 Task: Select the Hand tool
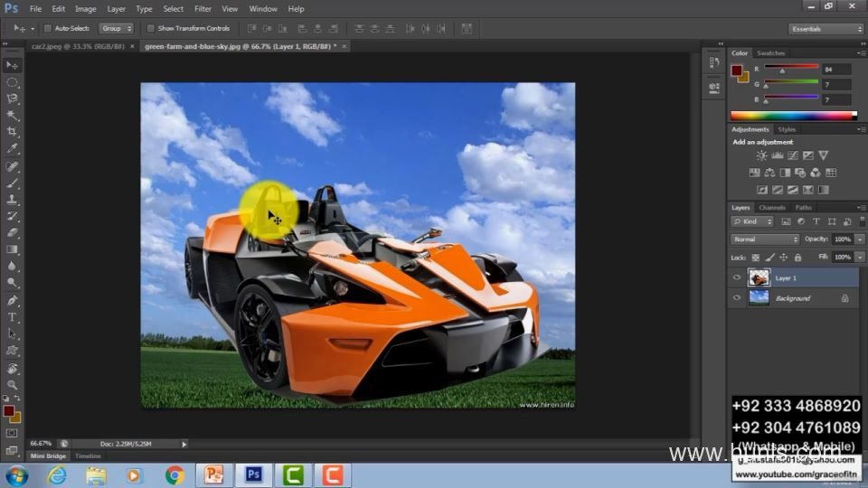(12, 369)
